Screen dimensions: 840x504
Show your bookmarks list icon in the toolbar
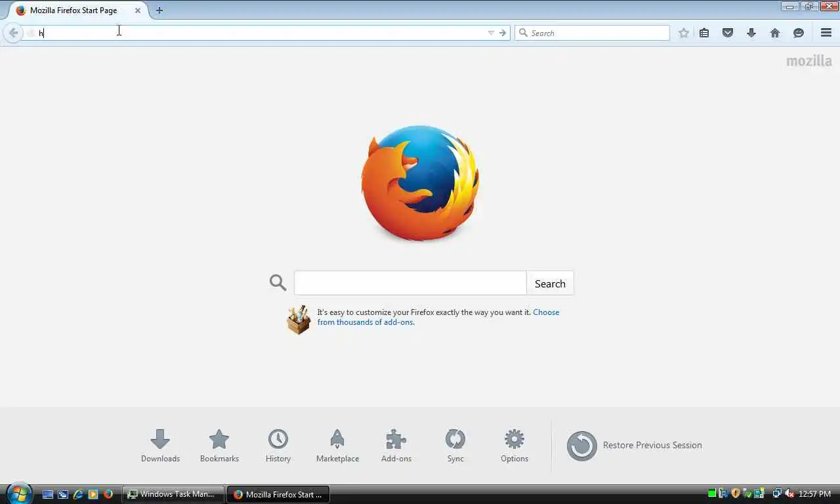click(x=704, y=33)
